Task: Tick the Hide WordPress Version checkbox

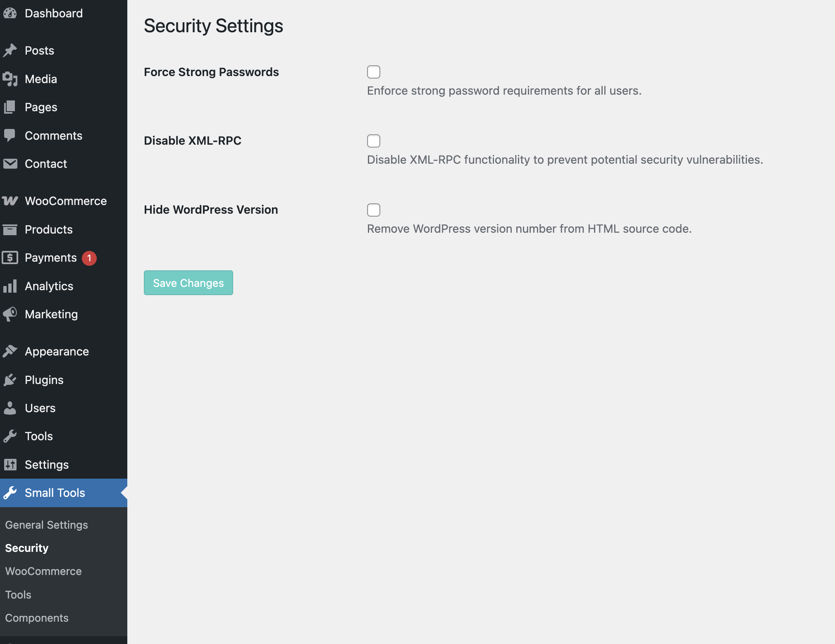Action: click(x=374, y=210)
